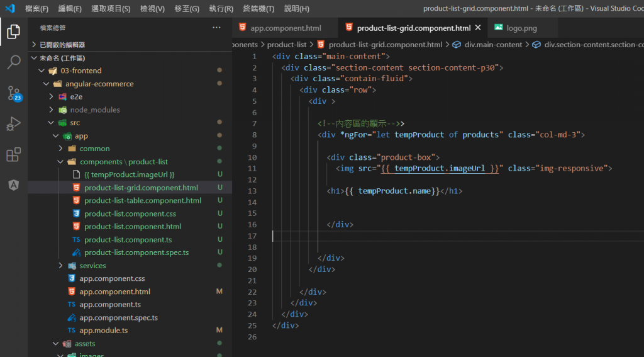Open the Extensions view icon
The height and width of the screenshot is (357, 644).
[x=13, y=154]
